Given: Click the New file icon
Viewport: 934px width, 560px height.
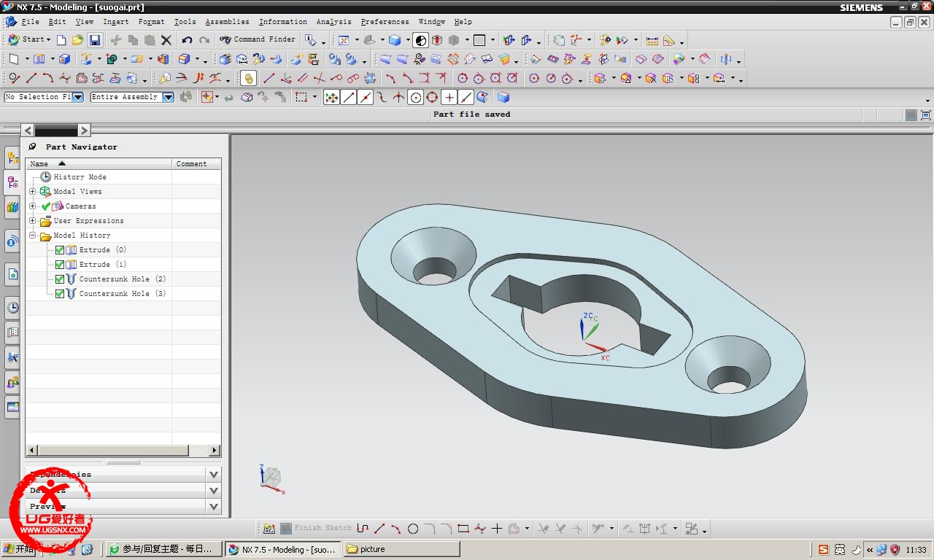Looking at the screenshot, I should point(61,40).
